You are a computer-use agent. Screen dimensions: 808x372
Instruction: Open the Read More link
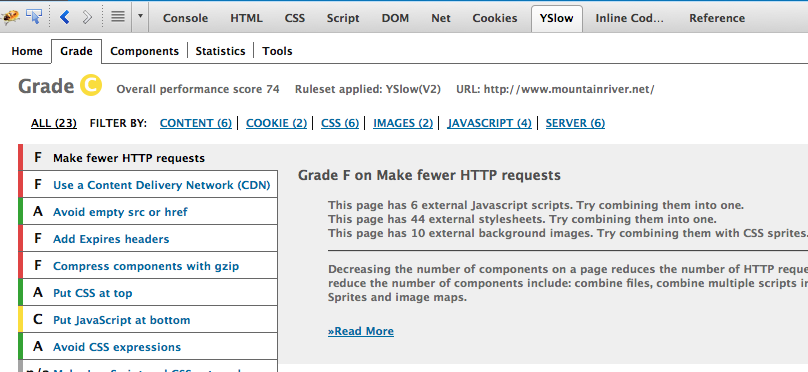pos(361,331)
